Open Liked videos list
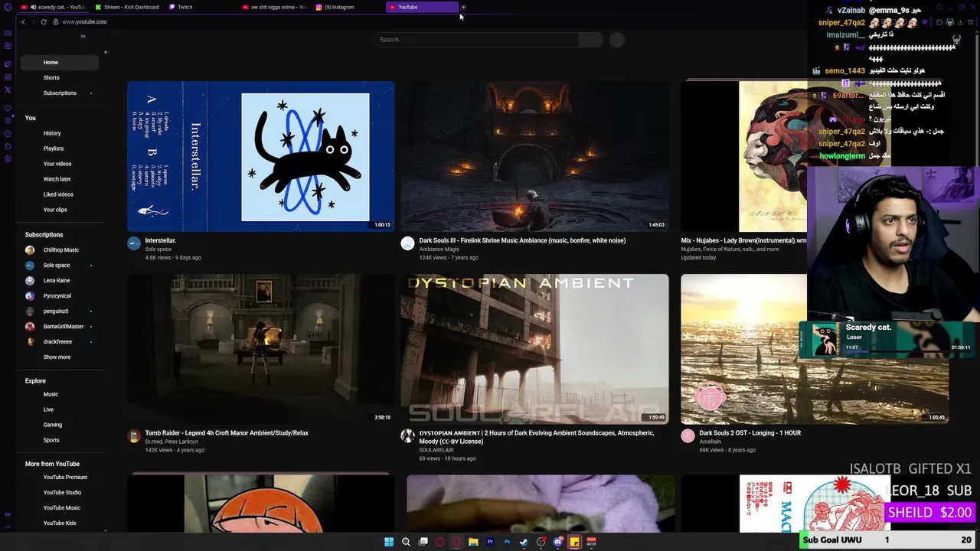Image resolution: width=980 pixels, height=551 pixels. 60,194
